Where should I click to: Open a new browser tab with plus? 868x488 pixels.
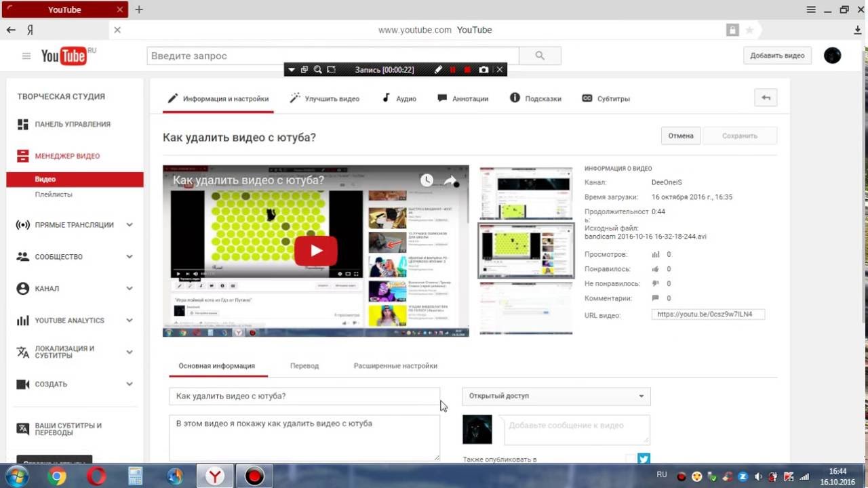[139, 9]
